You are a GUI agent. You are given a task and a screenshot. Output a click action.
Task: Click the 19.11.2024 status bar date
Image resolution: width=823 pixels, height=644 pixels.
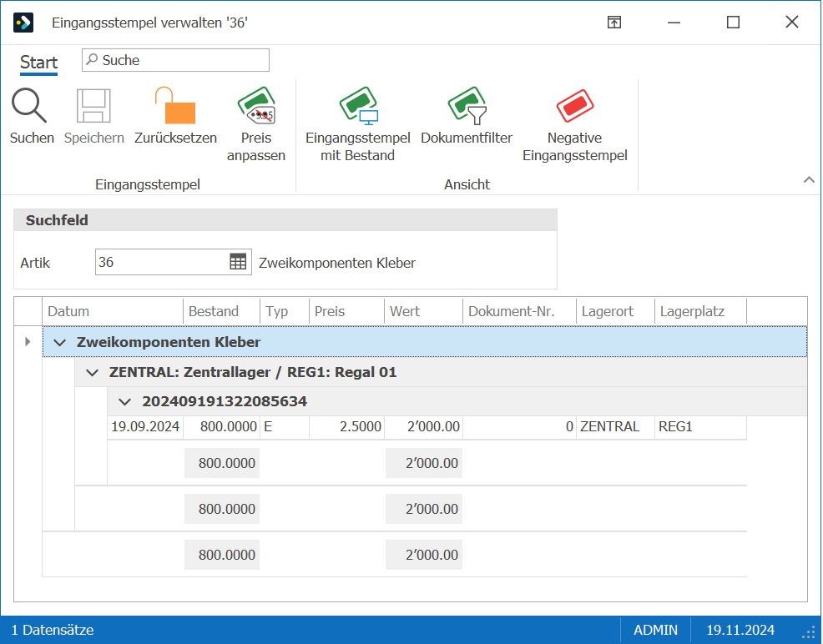click(x=740, y=630)
